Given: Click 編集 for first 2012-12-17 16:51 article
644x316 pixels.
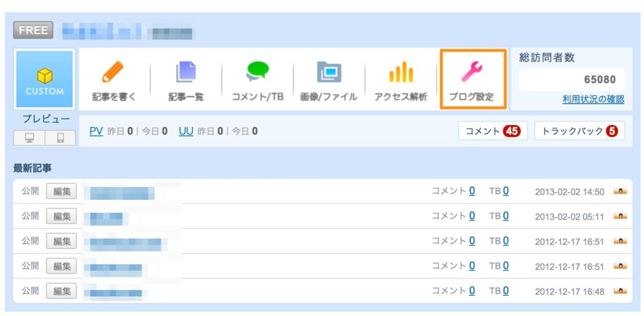Looking at the screenshot, I should pyautogui.click(x=61, y=241).
